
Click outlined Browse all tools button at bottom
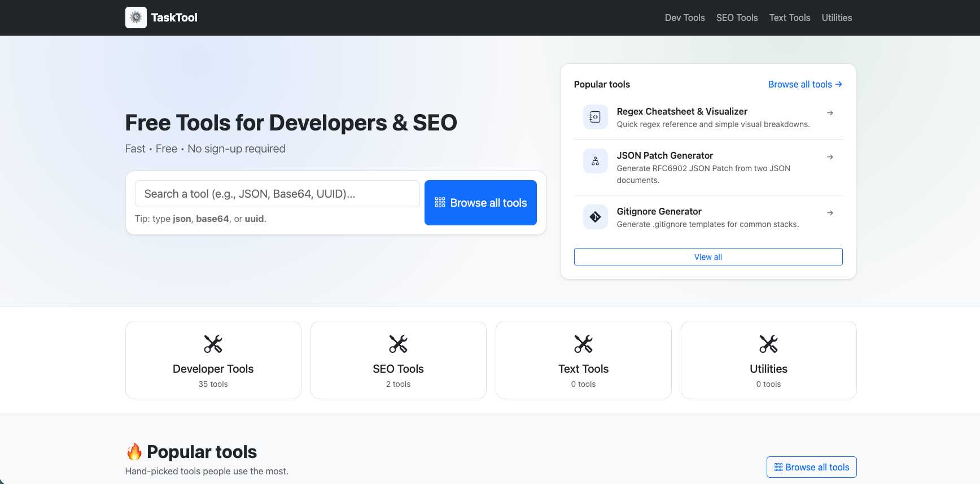(x=811, y=467)
